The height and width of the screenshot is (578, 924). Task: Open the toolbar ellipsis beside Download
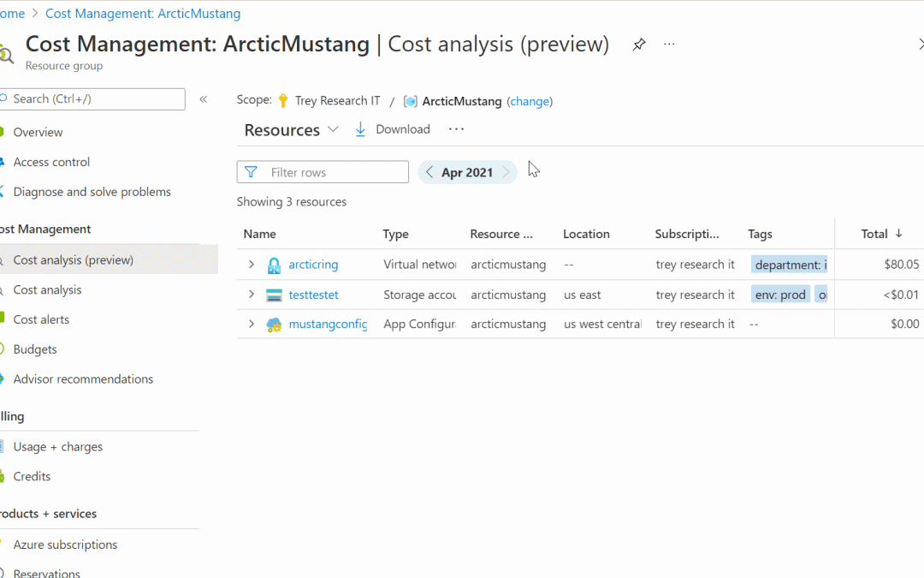click(x=456, y=129)
